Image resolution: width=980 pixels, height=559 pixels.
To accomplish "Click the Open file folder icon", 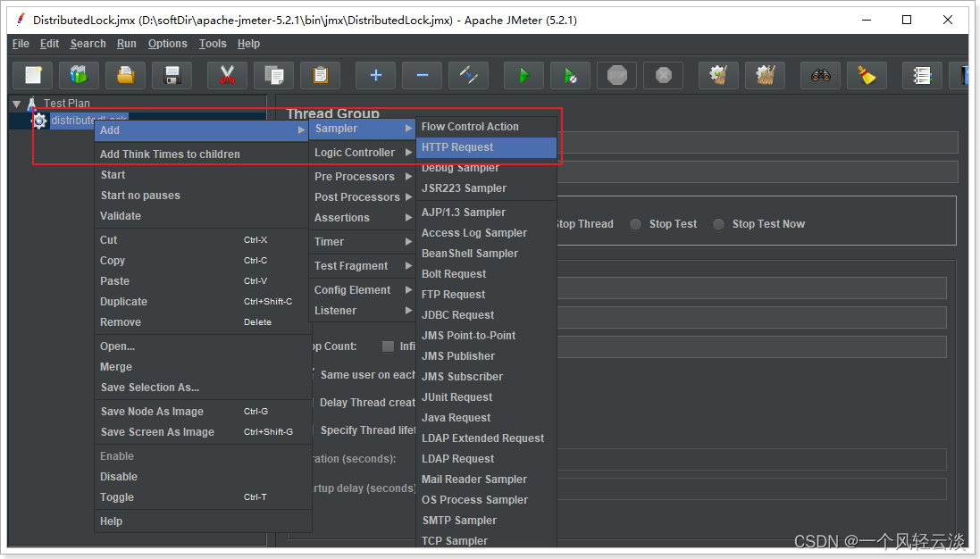I will [126, 76].
